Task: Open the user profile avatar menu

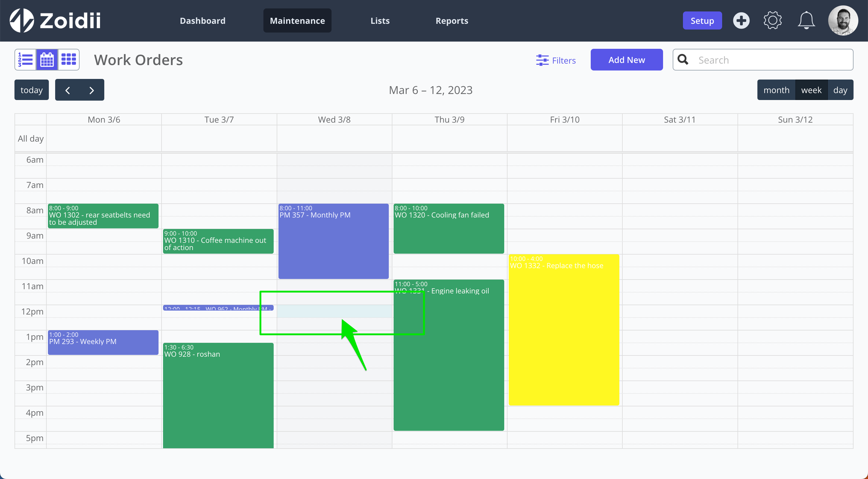Action: [843, 20]
